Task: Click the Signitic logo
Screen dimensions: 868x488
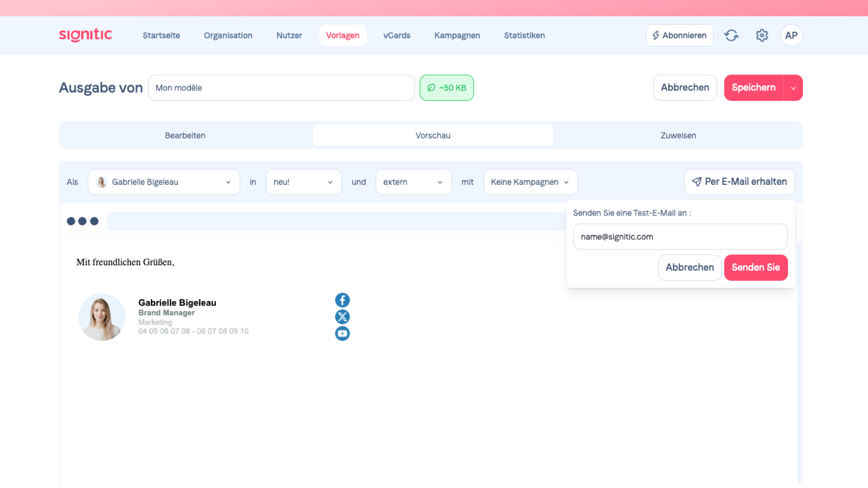Action: point(85,35)
